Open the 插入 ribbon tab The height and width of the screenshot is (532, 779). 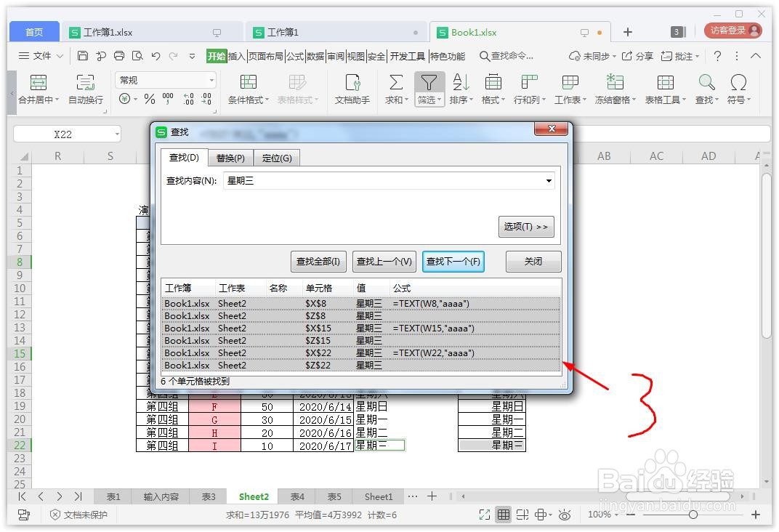(238, 55)
